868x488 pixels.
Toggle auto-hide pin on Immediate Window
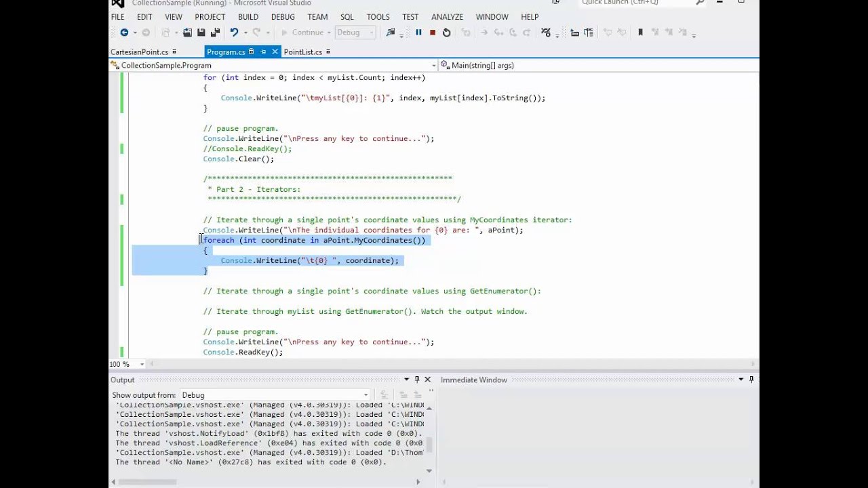tap(751, 380)
